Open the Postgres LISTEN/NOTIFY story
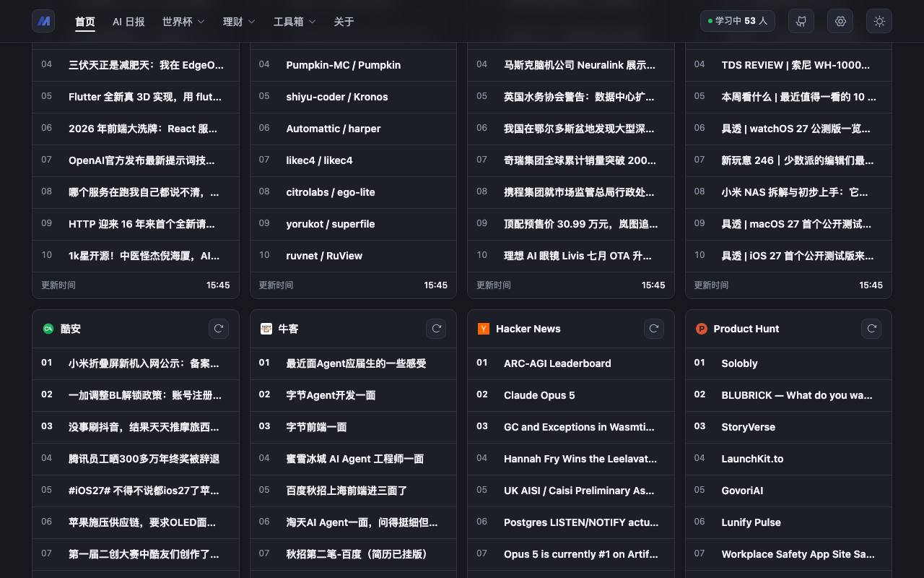Image resolution: width=924 pixels, height=578 pixels. 571,522
